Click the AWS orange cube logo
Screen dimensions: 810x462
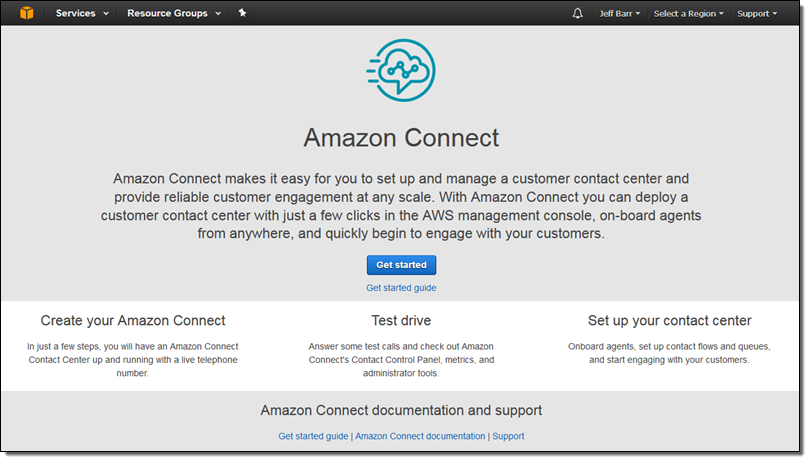(x=27, y=13)
